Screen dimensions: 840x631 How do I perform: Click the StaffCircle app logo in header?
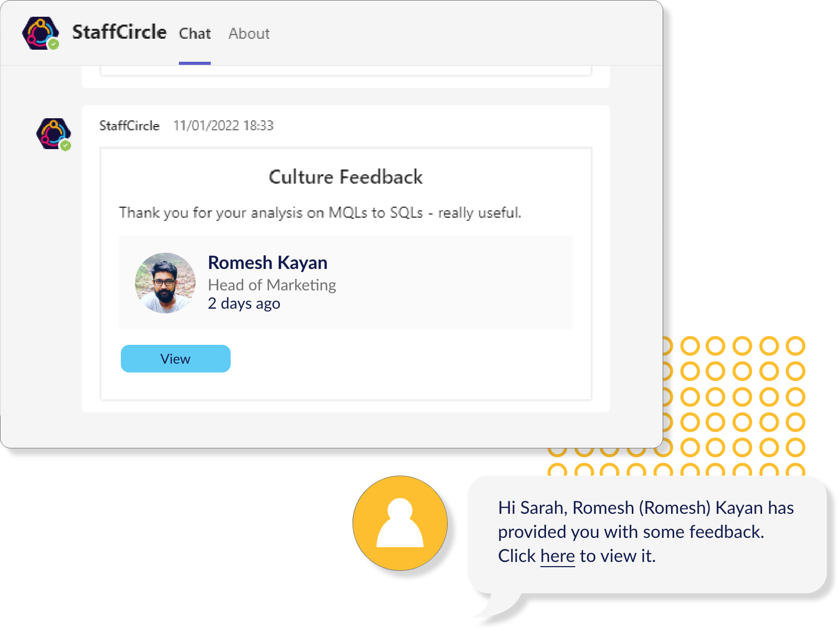(40, 33)
